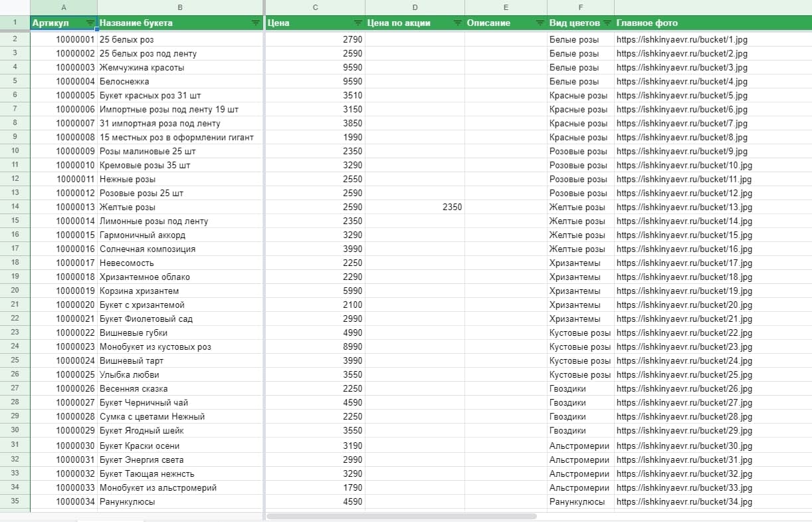Select cell 'Белоснежка'

[x=180, y=82]
